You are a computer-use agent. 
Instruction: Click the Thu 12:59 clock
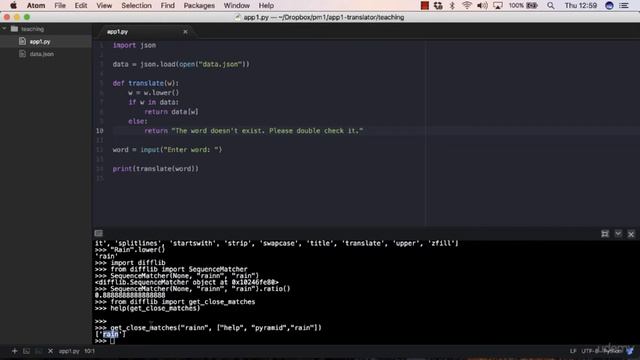pos(580,5)
